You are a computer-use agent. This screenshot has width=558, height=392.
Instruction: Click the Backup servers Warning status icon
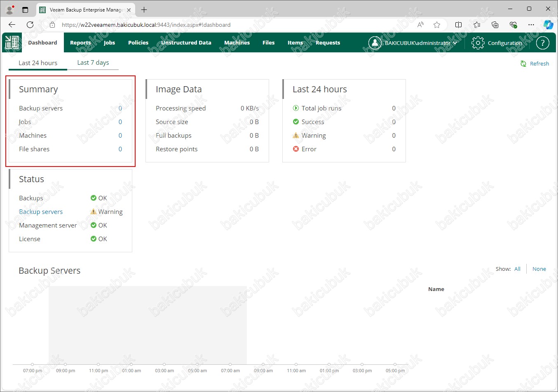tap(94, 211)
